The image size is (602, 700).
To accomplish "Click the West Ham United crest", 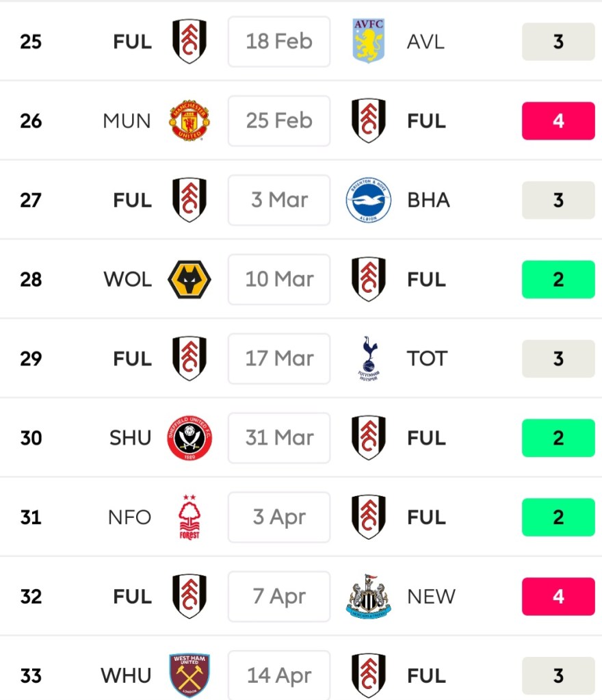I will tap(189, 675).
